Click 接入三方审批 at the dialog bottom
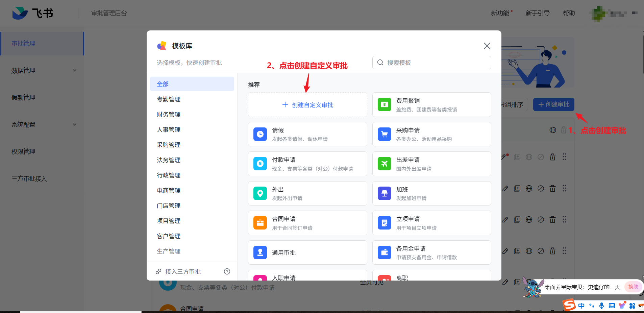The height and width of the screenshot is (313, 644). coord(182,271)
